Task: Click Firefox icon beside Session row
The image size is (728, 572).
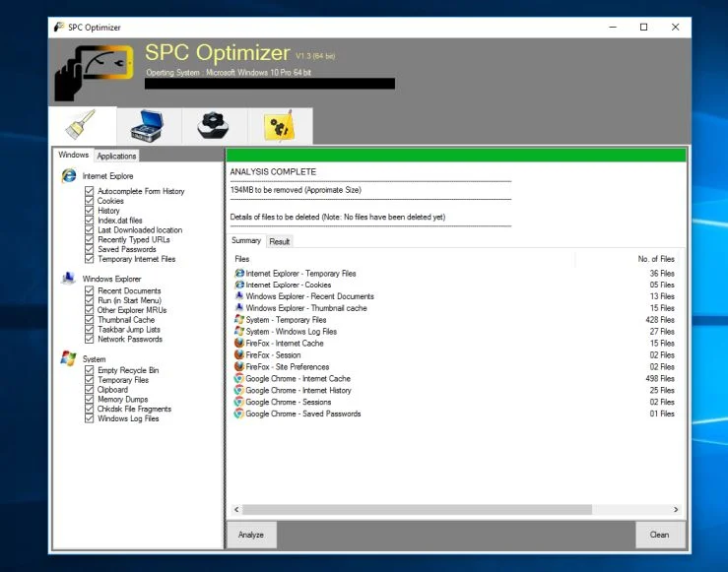Action: click(x=239, y=354)
